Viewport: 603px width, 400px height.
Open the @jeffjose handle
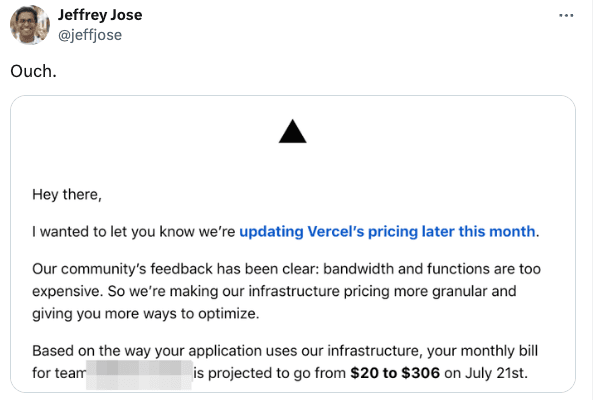click(x=90, y=35)
